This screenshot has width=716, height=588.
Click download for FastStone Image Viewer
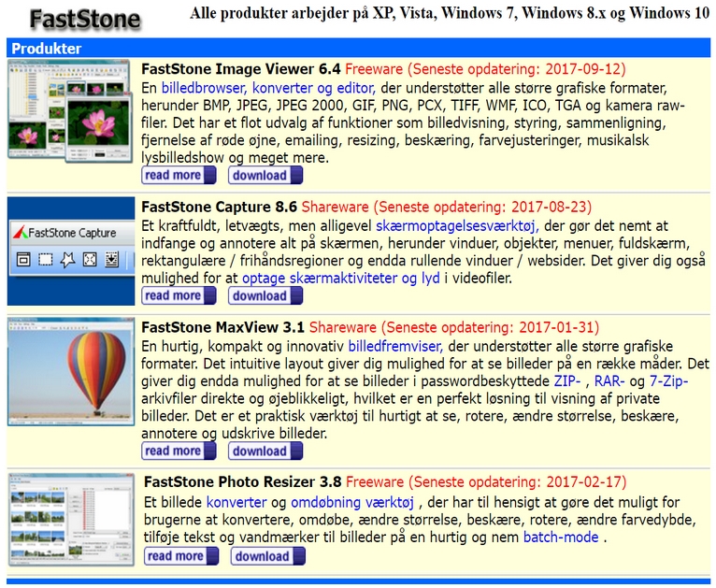(x=265, y=176)
